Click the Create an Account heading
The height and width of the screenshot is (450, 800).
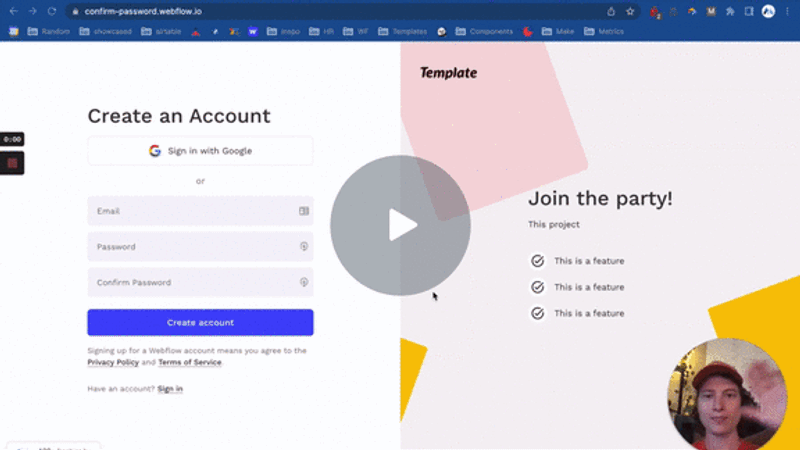(179, 116)
